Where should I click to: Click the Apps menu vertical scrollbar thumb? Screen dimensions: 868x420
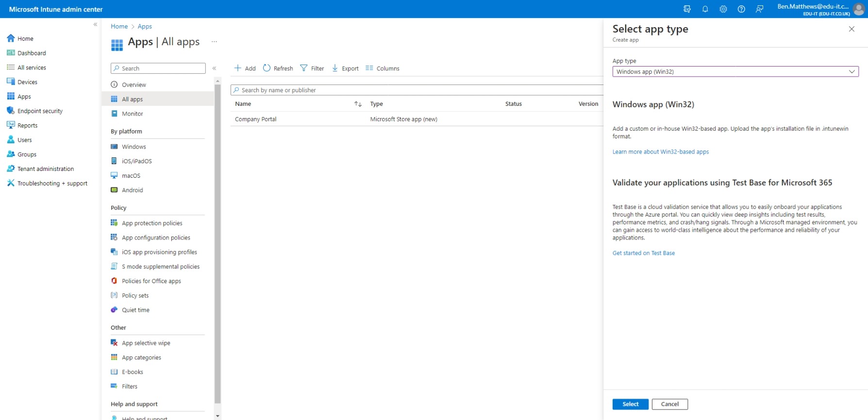pyautogui.click(x=217, y=243)
